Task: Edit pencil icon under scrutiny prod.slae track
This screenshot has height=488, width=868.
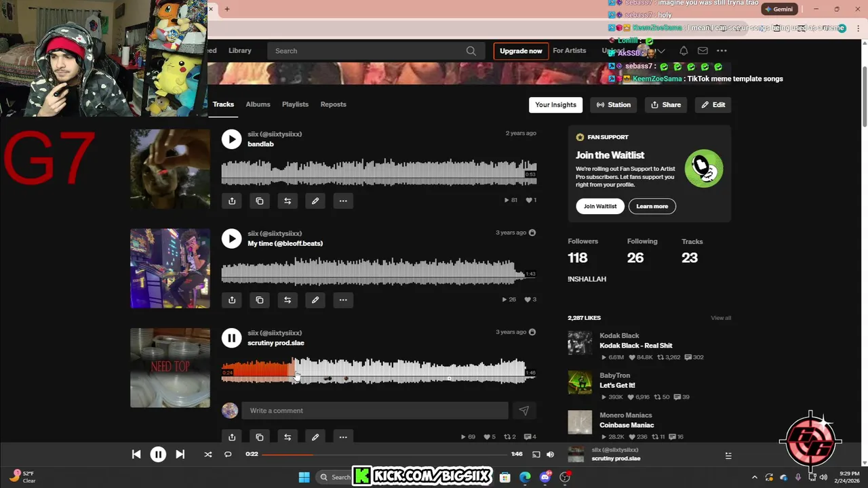Action: coord(315,437)
